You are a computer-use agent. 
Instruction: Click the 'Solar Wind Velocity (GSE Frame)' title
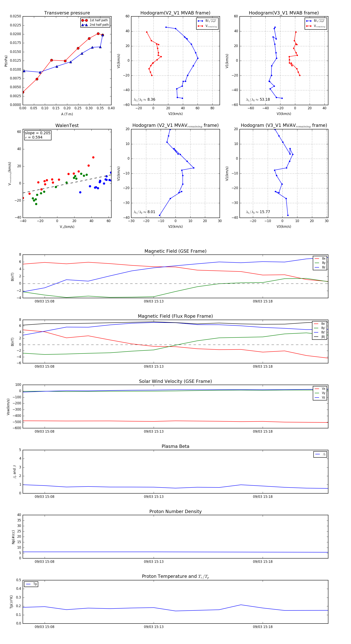pyautogui.click(x=175, y=381)
